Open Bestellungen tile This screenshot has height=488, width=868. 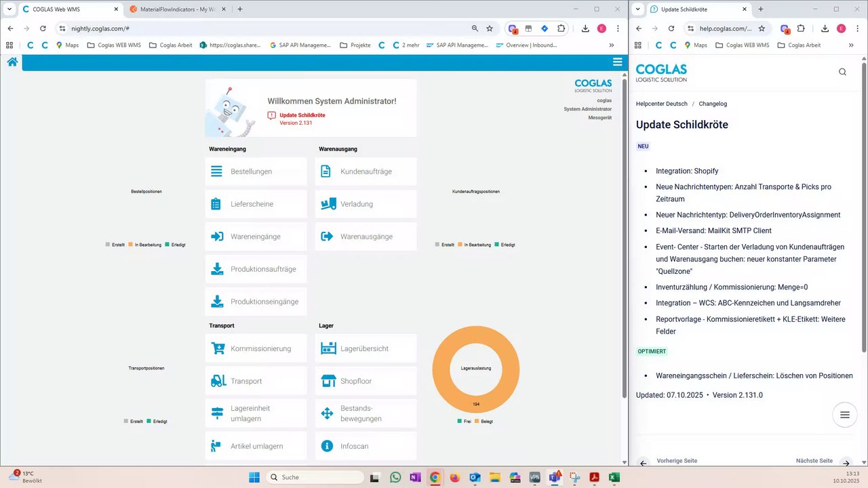coord(256,171)
